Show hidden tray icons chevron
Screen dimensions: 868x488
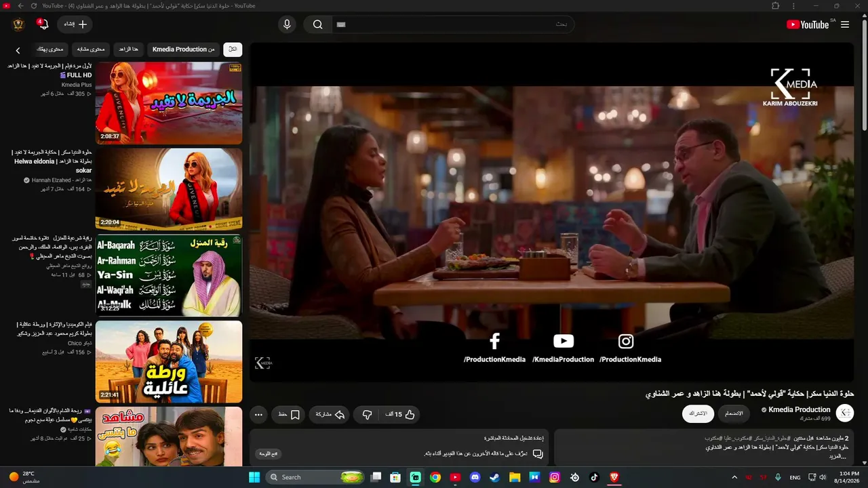[734, 477]
